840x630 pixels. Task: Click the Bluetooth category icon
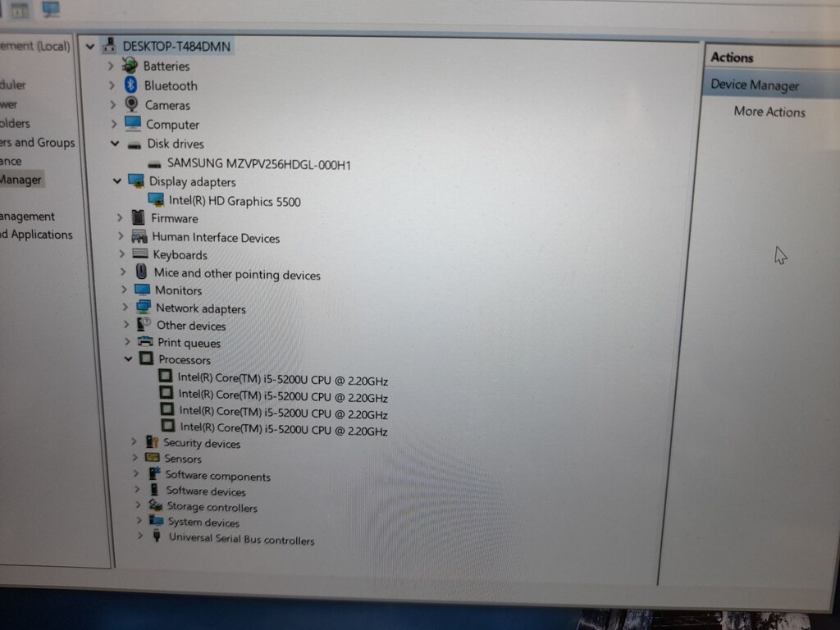[x=130, y=84]
